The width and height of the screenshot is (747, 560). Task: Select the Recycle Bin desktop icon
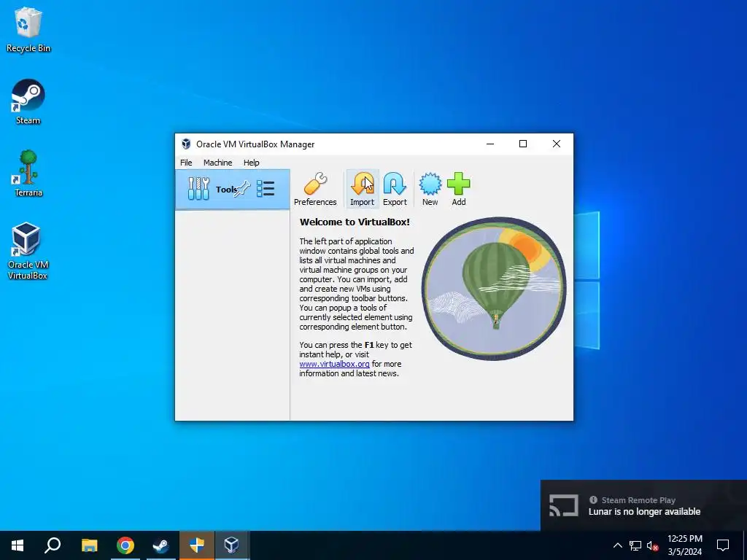(28, 30)
